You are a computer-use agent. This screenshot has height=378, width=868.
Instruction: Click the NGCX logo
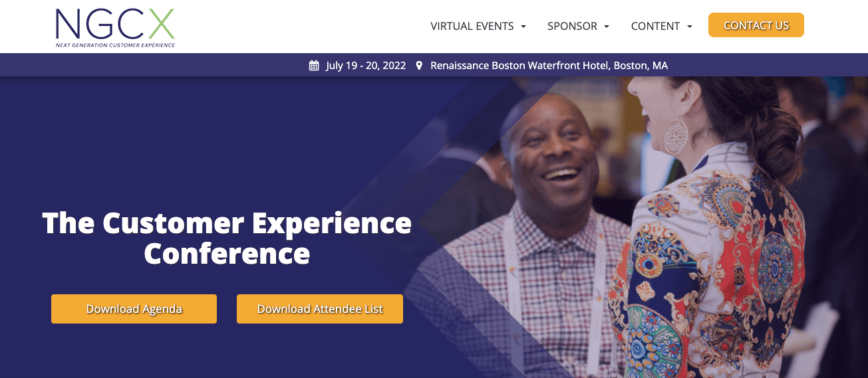(115, 28)
